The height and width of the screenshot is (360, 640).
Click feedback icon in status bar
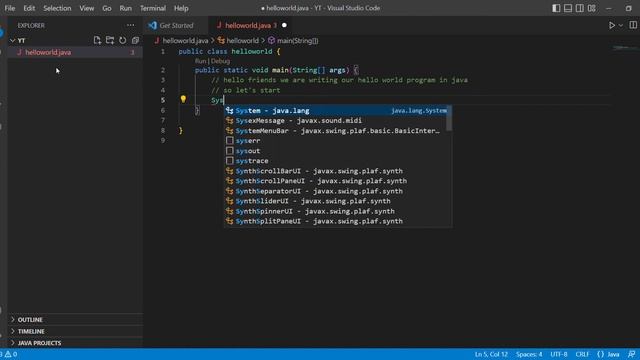click(x=631, y=354)
